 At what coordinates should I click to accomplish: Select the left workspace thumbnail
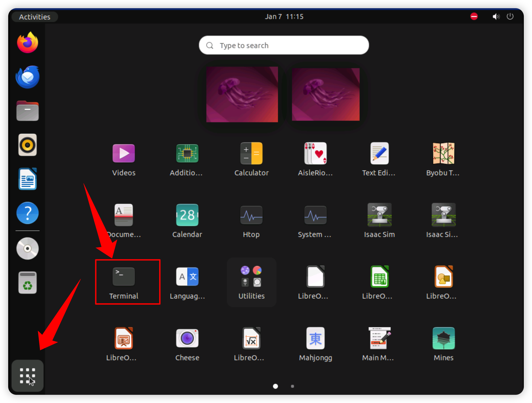pyautogui.click(x=242, y=94)
